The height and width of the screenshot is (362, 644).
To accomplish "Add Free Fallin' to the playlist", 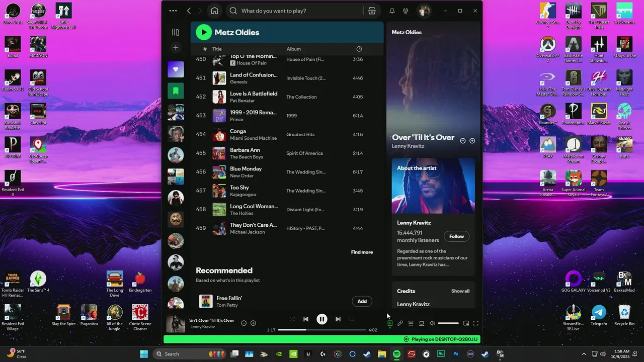I will coord(362,301).
